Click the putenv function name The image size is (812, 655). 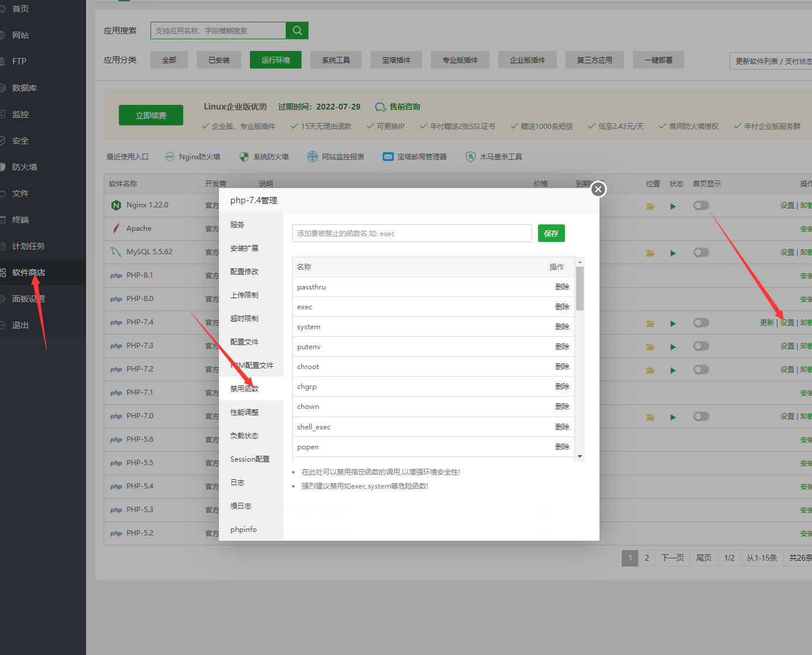[309, 347]
